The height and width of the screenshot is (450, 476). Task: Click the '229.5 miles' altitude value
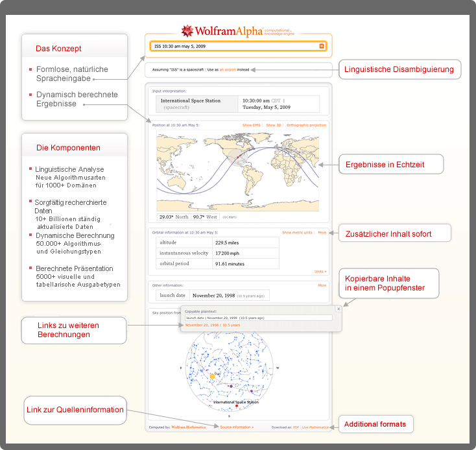(x=227, y=243)
